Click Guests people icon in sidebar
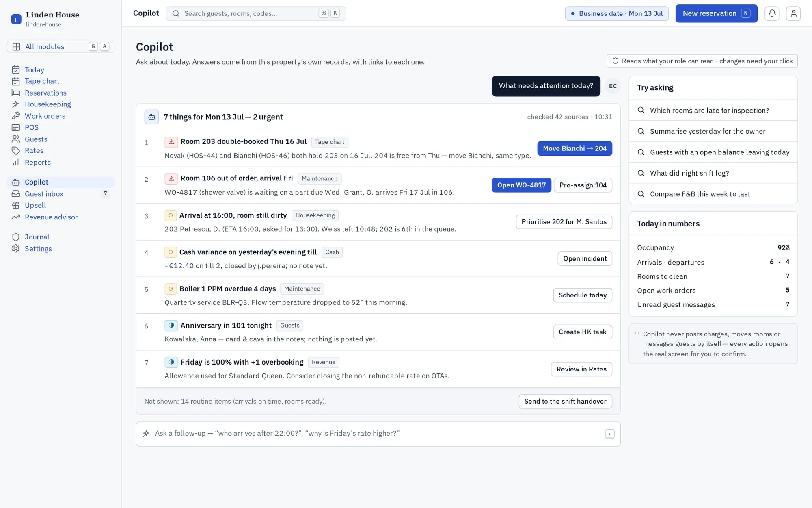 point(16,139)
